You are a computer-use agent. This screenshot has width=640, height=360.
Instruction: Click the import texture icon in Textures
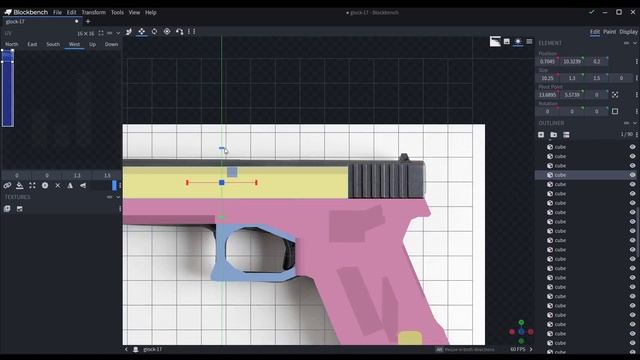coord(7,209)
